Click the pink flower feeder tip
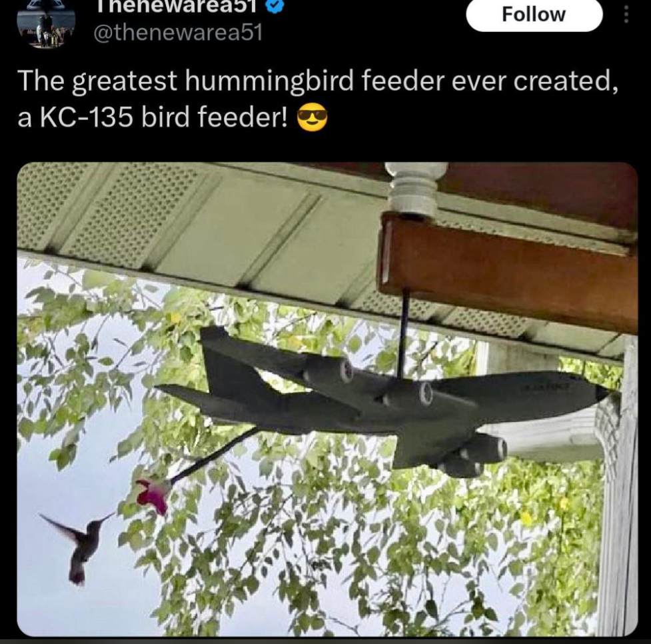 point(153,495)
